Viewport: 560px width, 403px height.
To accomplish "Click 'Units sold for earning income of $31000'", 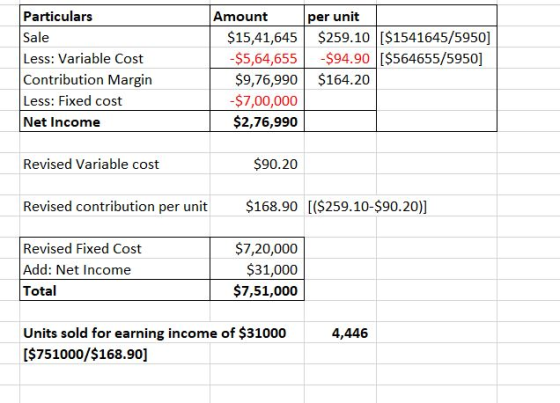I will click(x=154, y=333).
